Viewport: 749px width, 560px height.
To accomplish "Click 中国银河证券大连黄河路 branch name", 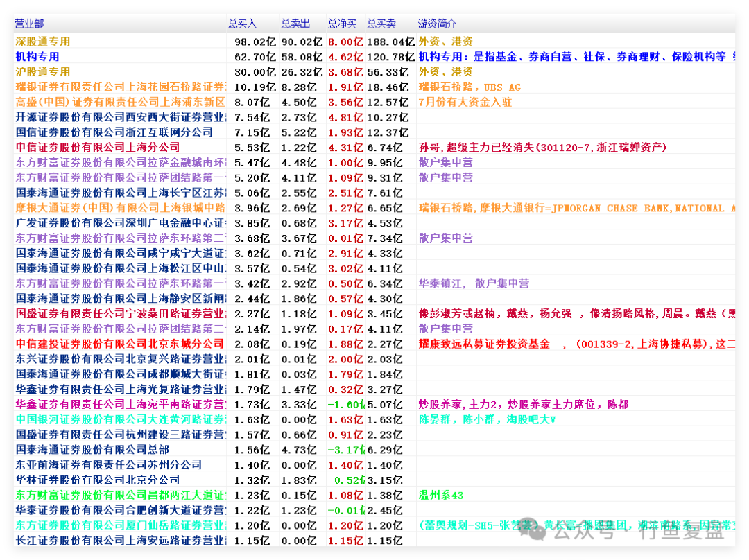I will point(121,419).
